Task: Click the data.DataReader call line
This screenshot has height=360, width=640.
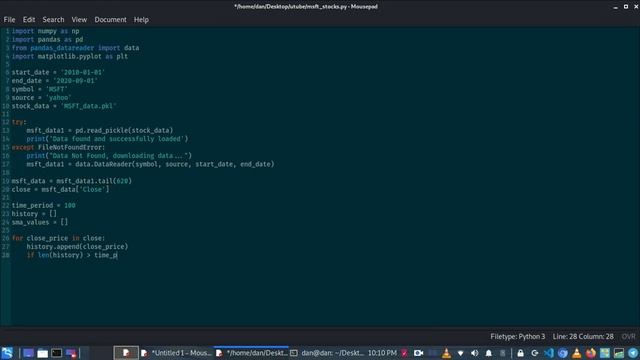Action: 151,164
